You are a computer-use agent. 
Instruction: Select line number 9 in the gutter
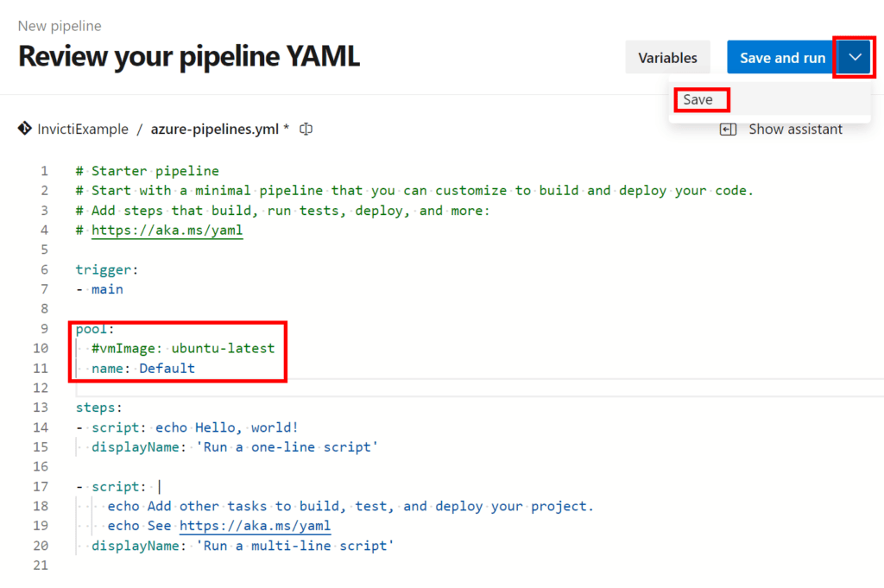point(44,328)
